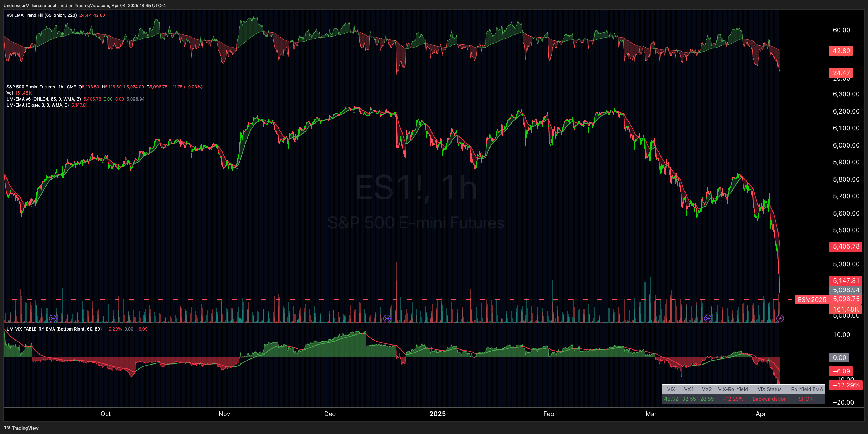Open the RSI EMA Trend Fill indicator legend
The image size is (868, 434).
pos(42,15)
